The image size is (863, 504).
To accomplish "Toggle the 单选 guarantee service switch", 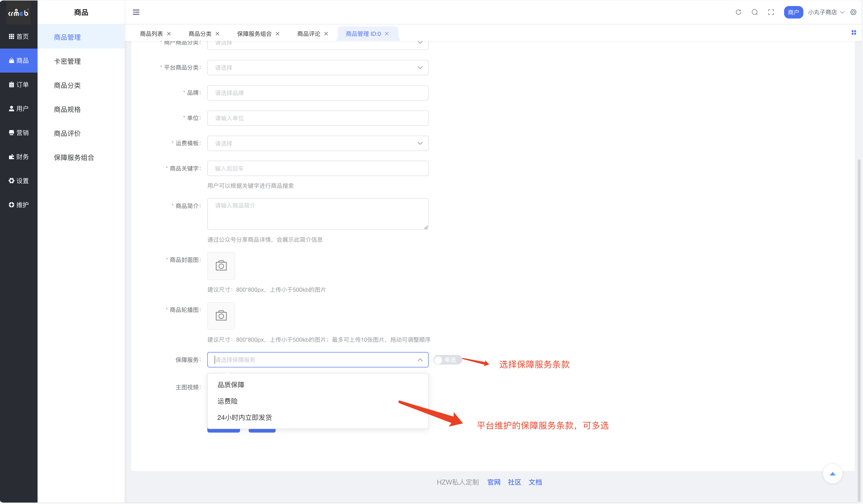I will (447, 360).
